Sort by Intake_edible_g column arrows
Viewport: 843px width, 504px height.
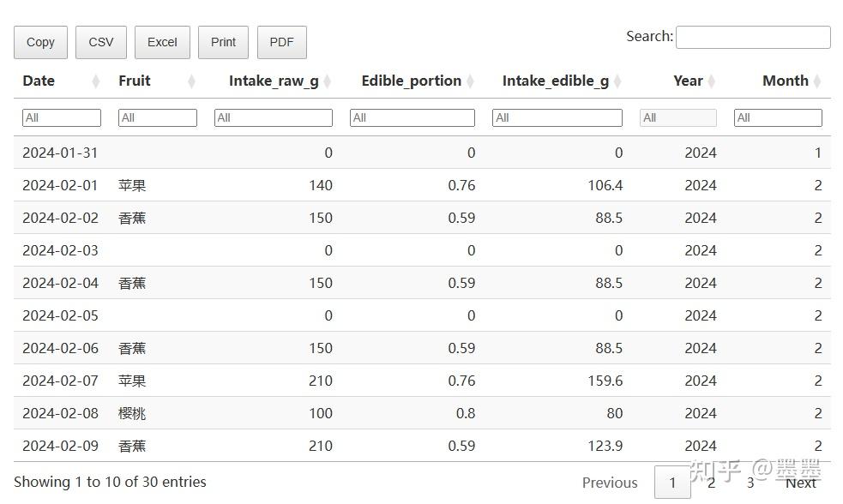pyautogui.click(x=617, y=81)
